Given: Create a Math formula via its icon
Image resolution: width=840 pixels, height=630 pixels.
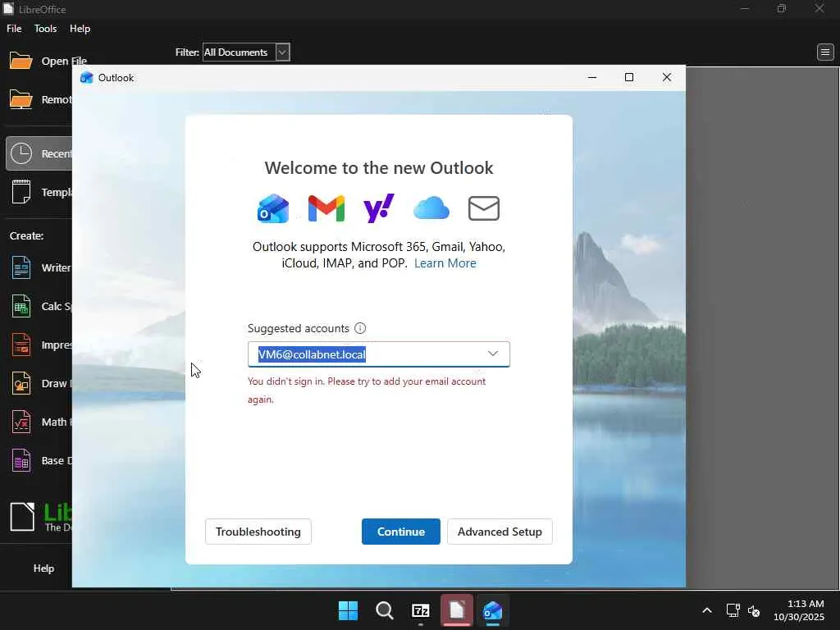Looking at the screenshot, I should tap(21, 422).
